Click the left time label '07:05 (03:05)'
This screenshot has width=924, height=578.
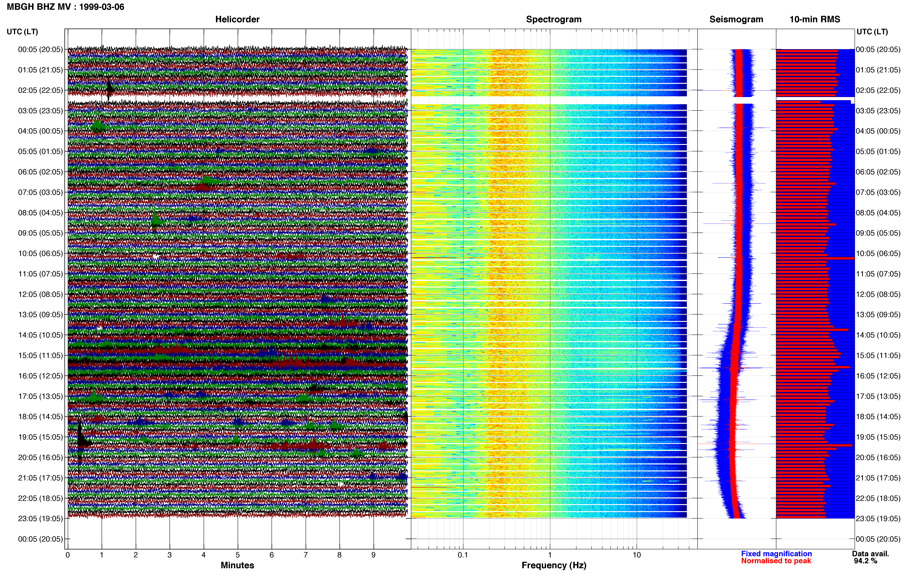pyautogui.click(x=40, y=192)
